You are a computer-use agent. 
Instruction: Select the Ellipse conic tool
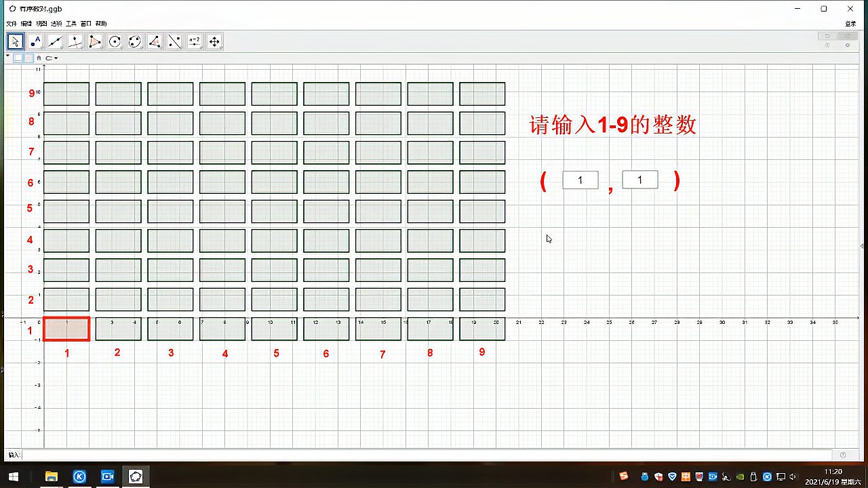pos(135,41)
